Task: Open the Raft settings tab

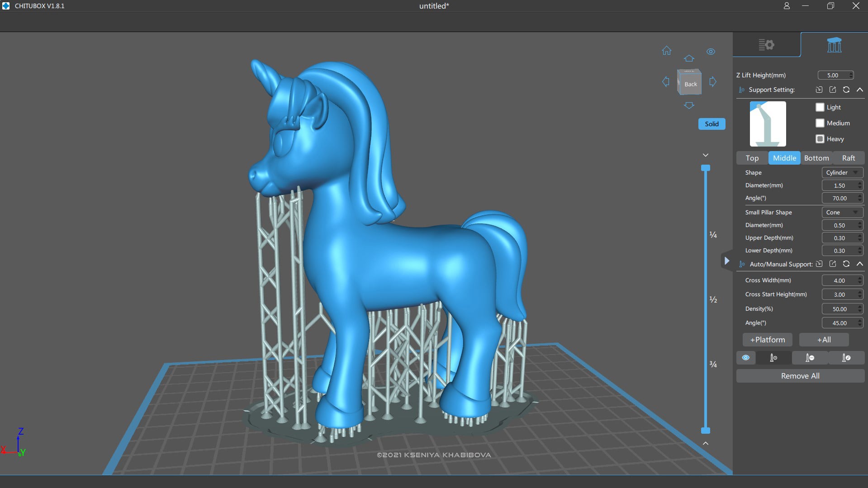Action: point(849,158)
